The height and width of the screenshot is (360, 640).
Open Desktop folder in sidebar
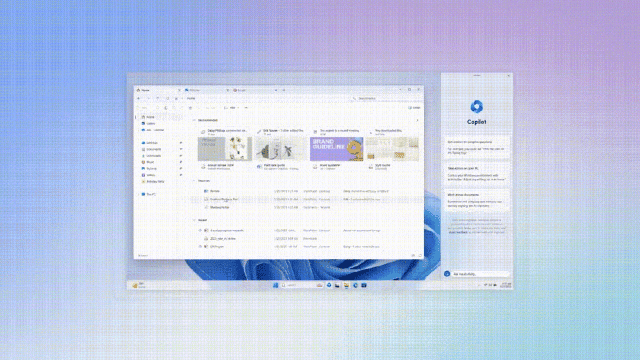click(149, 143)
